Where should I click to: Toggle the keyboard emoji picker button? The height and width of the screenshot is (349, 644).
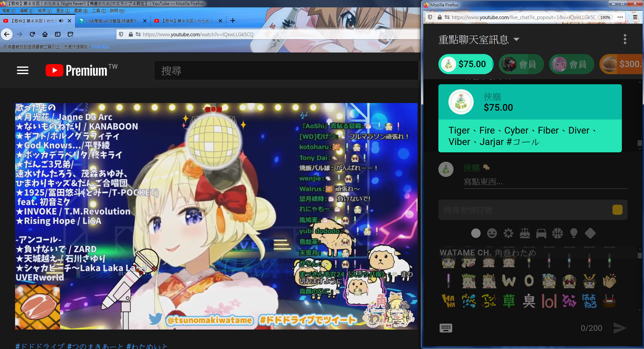pos(446,328)
